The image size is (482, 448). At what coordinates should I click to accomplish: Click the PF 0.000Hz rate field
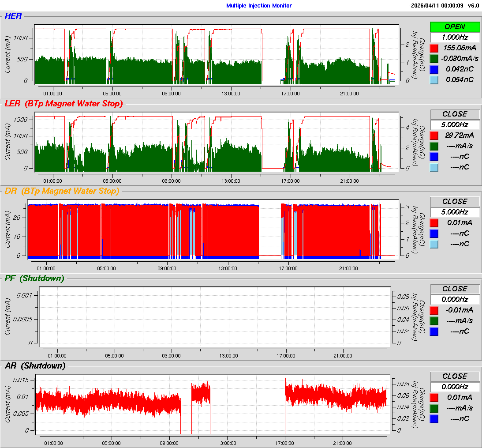click(455, 299)
